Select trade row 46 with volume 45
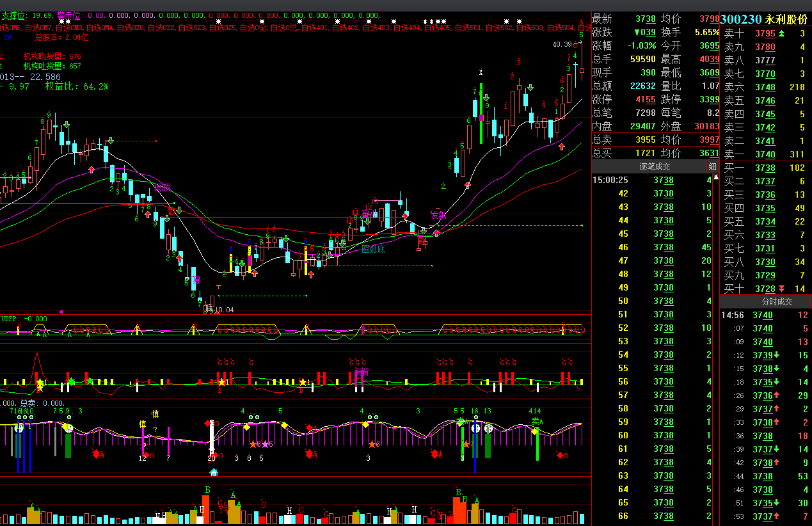This screenshot has height=526, width=812. pyautogui.click(x=652, y=247)
